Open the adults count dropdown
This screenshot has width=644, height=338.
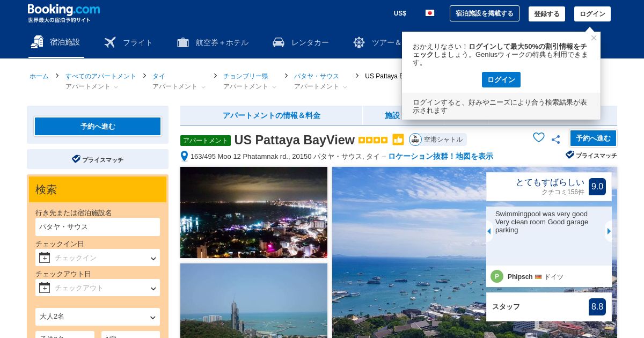click(x=98, y=317)
